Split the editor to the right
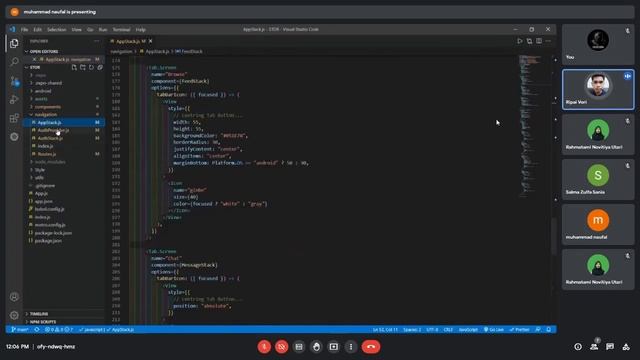The width and height of the screenshot is (640, 360). 539,41
